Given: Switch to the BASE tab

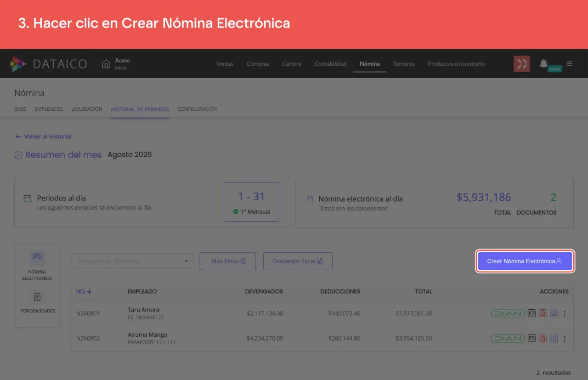Looking at the screenshot, I should coord(20,109).
